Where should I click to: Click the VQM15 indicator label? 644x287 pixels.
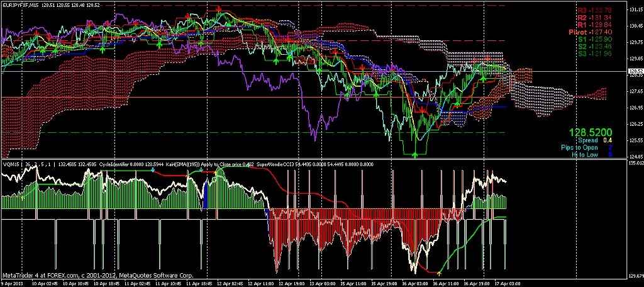tap(10, 164)
